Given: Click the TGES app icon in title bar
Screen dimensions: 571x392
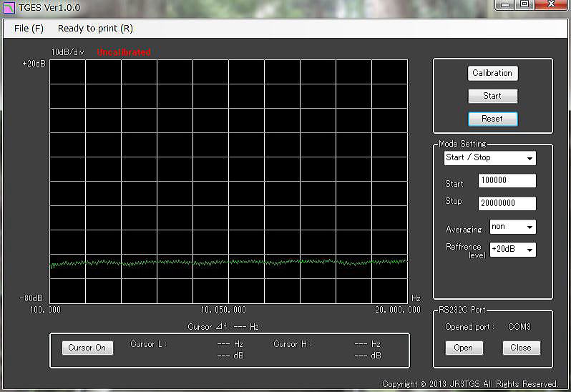Looking at the screenshot, I should click(x=9, y=7).
